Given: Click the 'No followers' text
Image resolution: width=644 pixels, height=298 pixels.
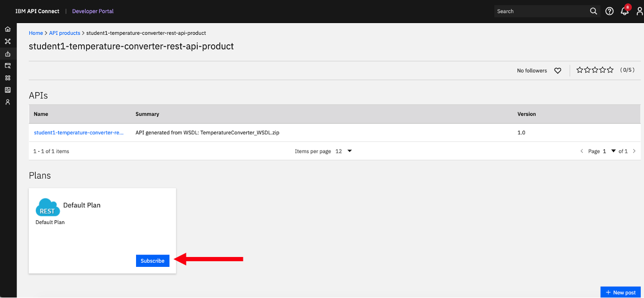Looking at the screenshot, I should tap(532, 71).
